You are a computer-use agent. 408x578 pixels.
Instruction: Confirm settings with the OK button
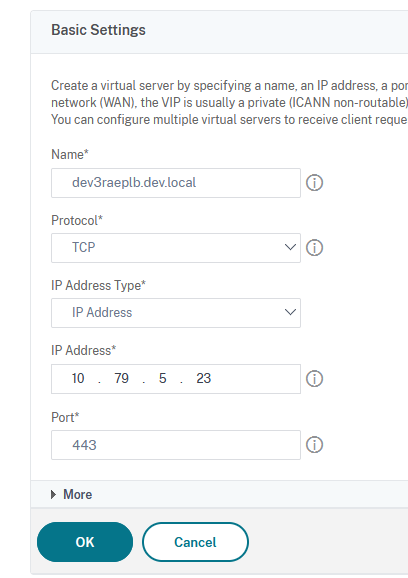tap(85, 542)
